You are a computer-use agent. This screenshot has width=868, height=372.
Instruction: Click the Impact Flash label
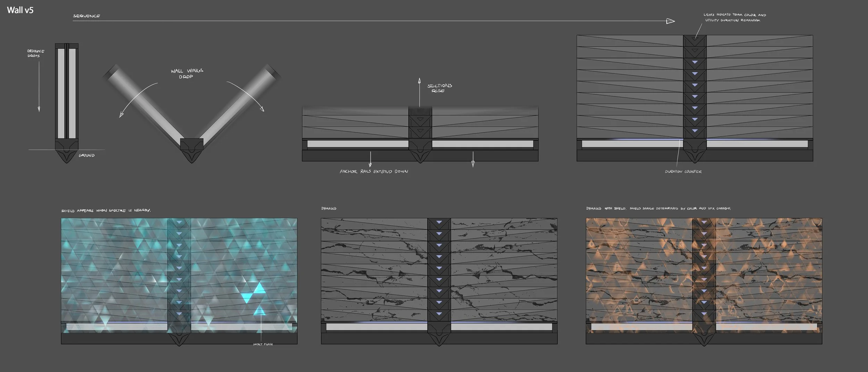point(263,344)
